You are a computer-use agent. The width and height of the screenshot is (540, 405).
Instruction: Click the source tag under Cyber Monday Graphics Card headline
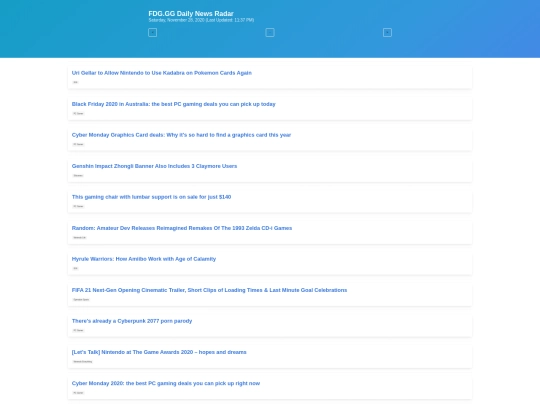pyautogui.click(x=78, y=144)
